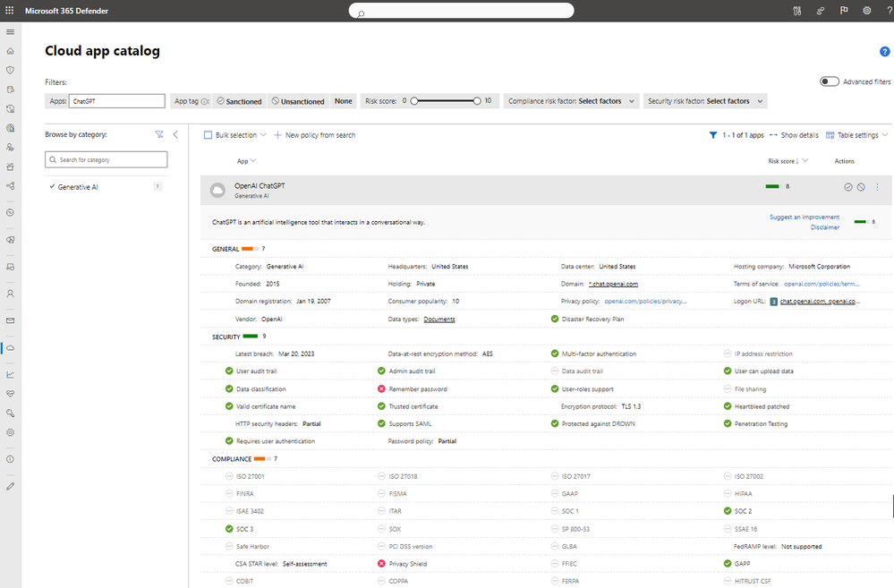894x588 pixels.
Task: Click the blue help question mark icon
Action: click(x=884, y=51)
